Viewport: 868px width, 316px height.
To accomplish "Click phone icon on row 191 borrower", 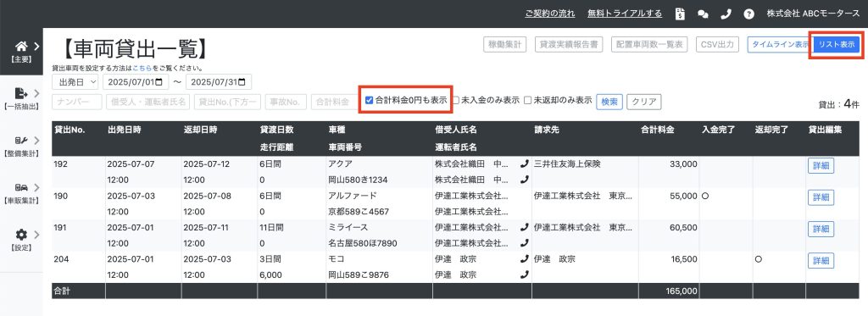I will point(524,227).
